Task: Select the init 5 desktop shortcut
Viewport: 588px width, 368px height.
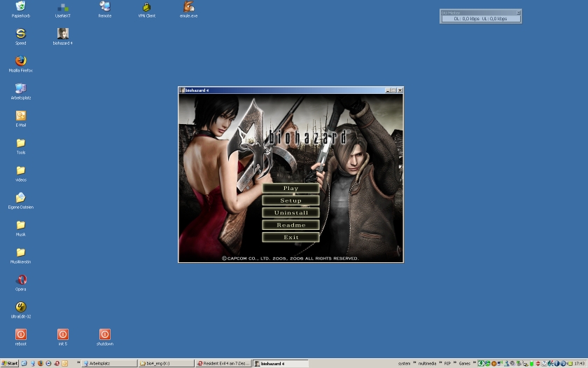Action: 62,337
